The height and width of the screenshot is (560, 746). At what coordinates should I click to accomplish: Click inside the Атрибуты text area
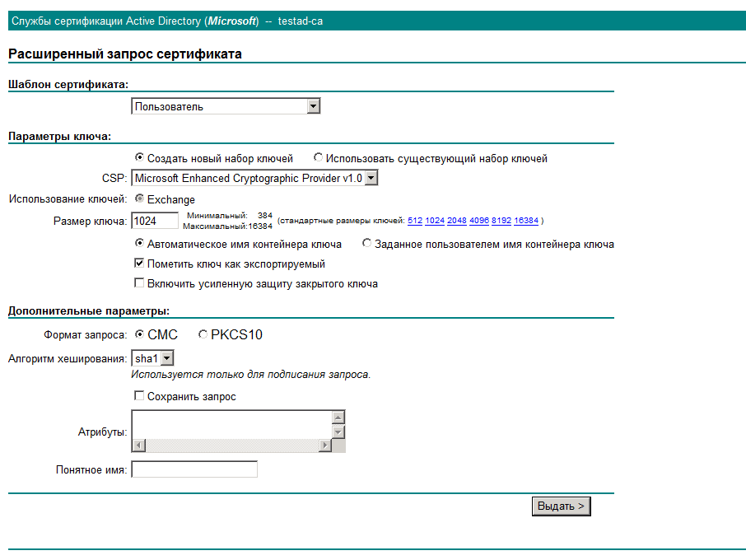click(x=231, y=425)
